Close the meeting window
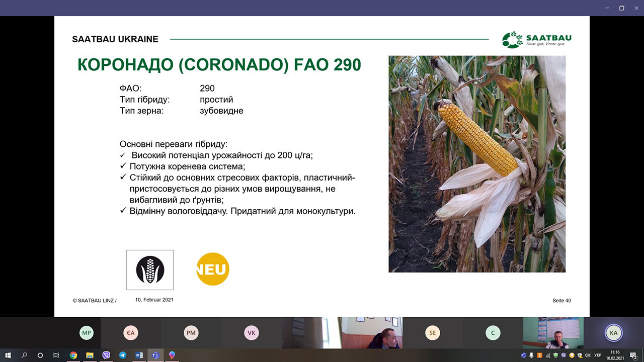The height and width of the screenshot is (362, 644). tap(636, 8)
